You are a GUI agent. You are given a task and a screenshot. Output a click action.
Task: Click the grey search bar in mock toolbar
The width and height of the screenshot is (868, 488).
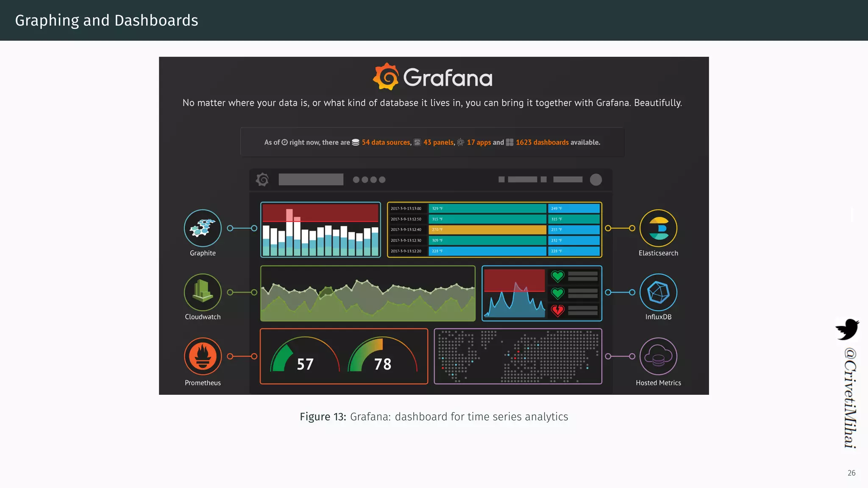311,180
